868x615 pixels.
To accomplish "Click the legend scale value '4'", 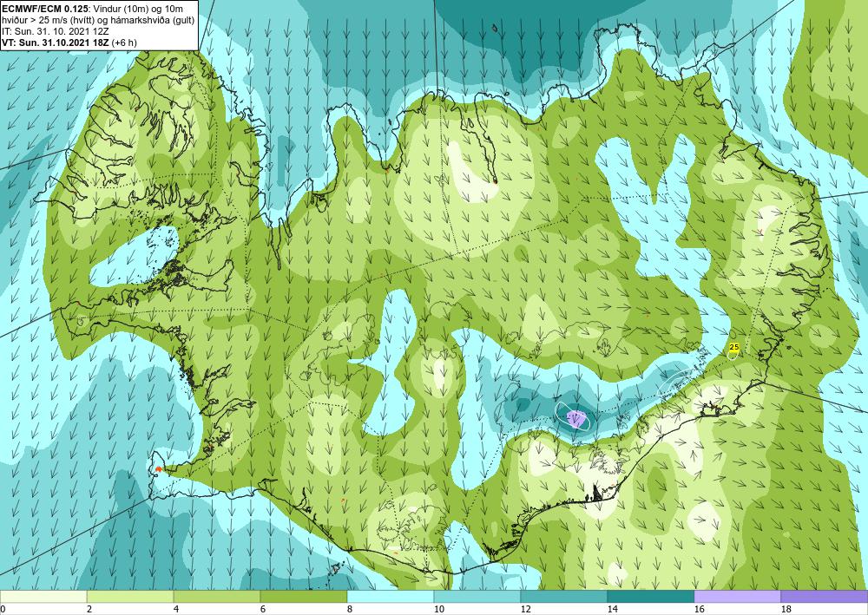I will pyautogui.click(x=174, y=610).
